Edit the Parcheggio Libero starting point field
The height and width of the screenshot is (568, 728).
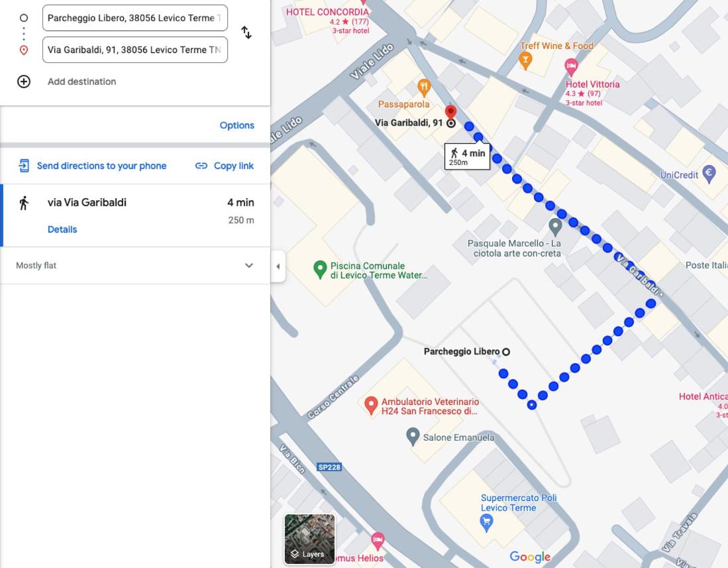(135, 18)
